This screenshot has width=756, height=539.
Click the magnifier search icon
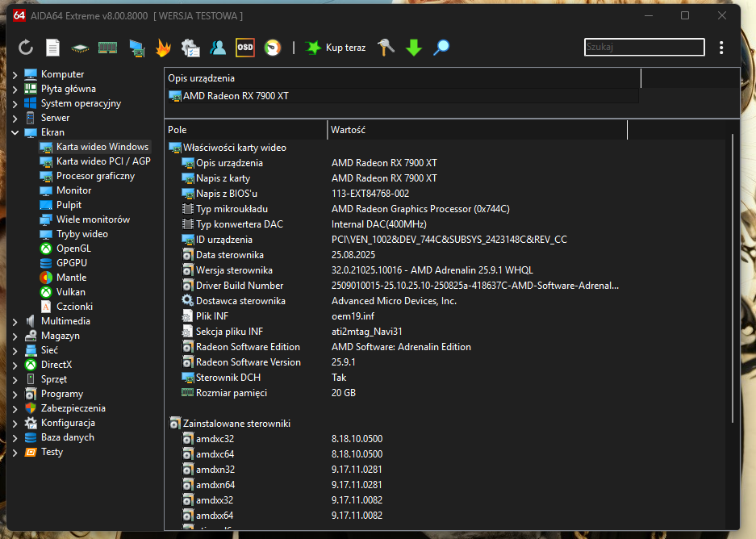(x=441, y=48)
